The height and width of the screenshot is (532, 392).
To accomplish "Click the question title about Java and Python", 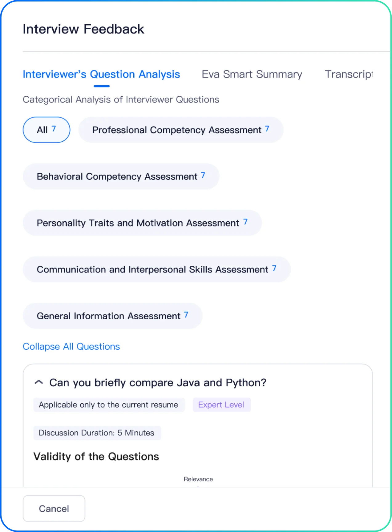I will [x=158, y=382].
